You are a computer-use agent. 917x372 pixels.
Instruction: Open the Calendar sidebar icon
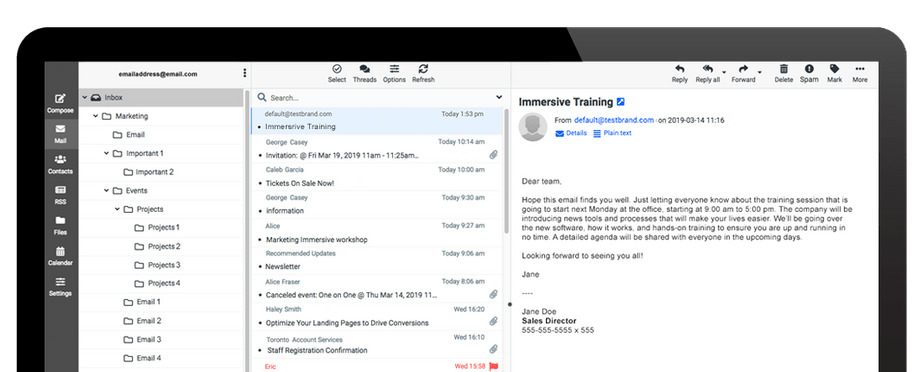point(60,252)
